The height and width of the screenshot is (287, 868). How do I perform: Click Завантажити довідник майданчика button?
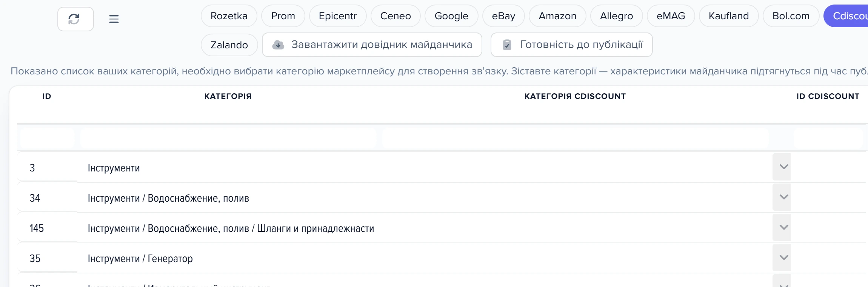tap(372, 45)
